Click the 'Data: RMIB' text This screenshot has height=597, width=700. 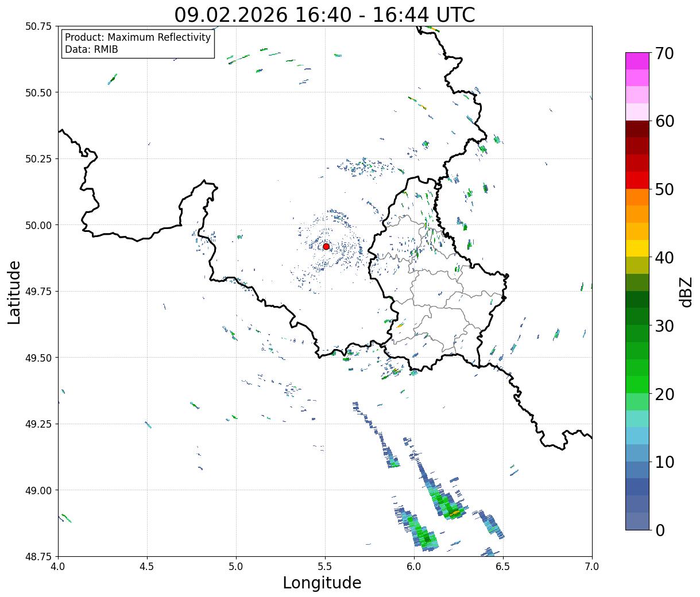[x=91, y=49]
